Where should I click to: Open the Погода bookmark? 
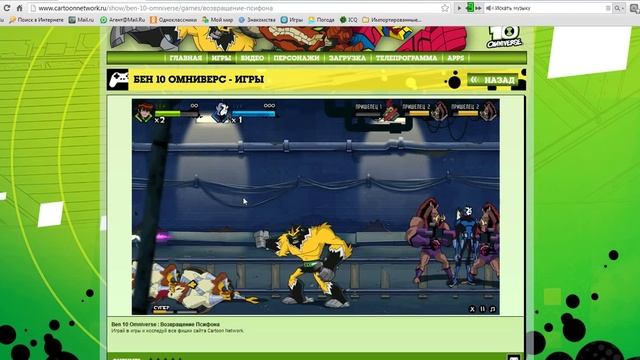pos(322,20)
